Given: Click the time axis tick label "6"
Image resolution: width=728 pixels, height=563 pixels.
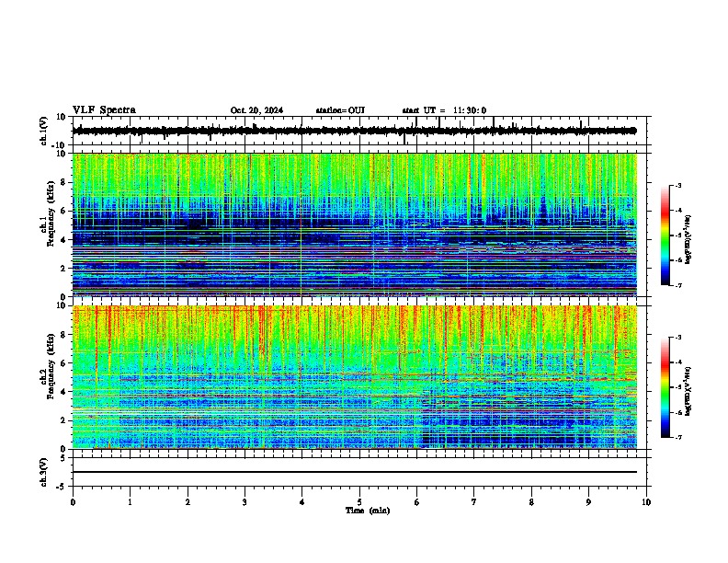Looking at the screenshot, I should 416,502.
